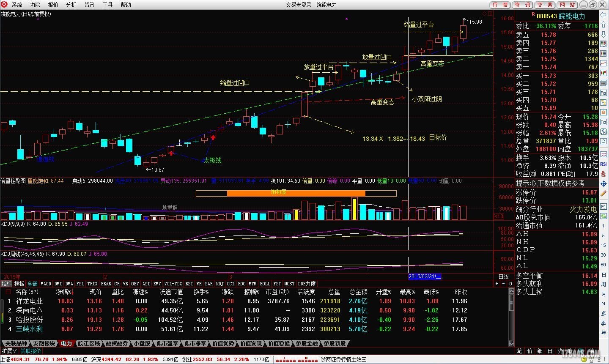The width and height of the screenshot is (609, 364).
Task: Click the back arrow icon in right sidebar
Action: (x=604, y=15)
